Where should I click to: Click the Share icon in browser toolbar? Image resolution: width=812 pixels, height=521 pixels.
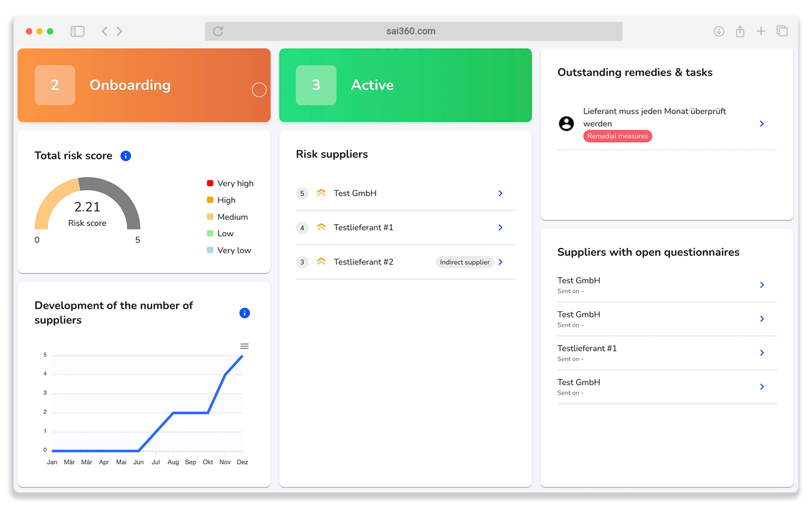[x=740, y=32]
